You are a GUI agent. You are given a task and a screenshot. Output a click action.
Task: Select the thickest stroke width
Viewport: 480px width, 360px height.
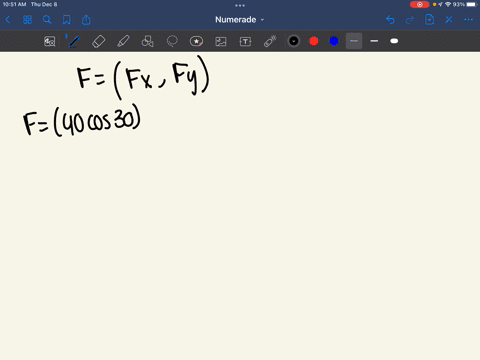click(394, 41)
